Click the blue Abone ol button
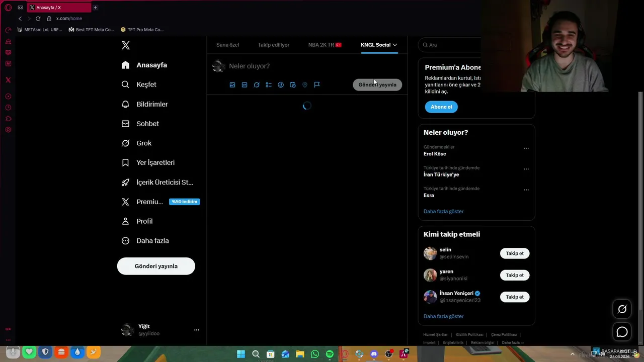The width and height of the screenshot is (644, 362). pos(441,107)
